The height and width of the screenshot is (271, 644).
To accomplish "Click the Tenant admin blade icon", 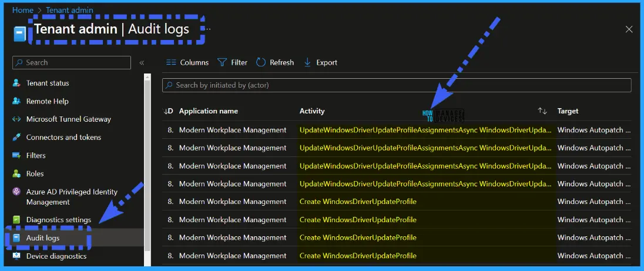I will click(20, 34).
